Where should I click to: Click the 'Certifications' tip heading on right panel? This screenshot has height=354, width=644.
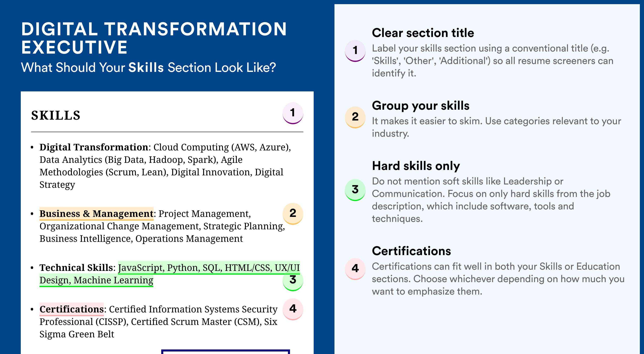point(411,251)
